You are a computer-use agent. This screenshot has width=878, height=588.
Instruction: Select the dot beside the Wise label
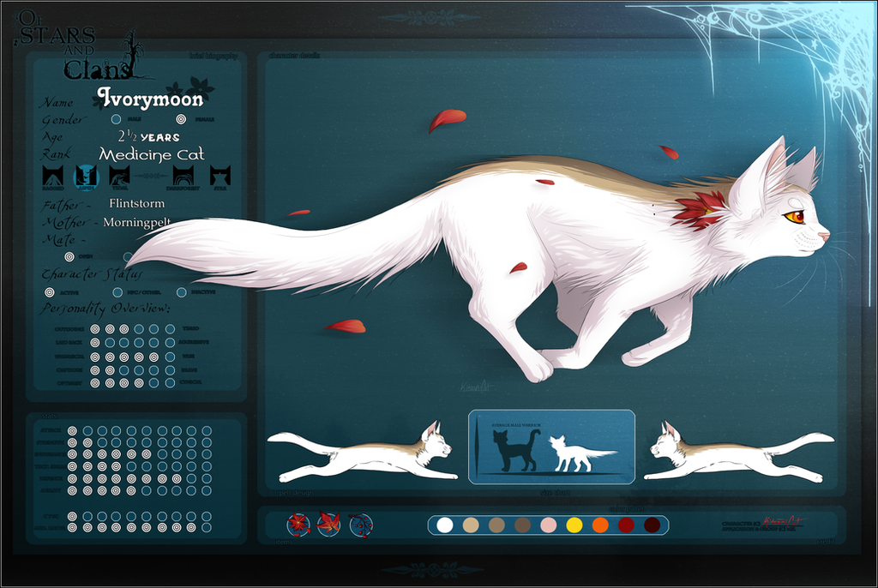point(170,357)
